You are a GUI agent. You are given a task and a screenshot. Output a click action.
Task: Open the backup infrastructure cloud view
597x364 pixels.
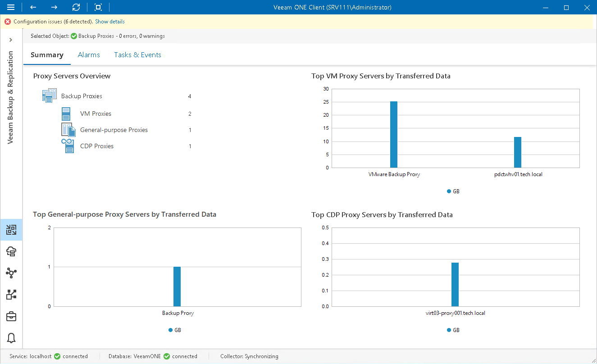coord(11,251)
